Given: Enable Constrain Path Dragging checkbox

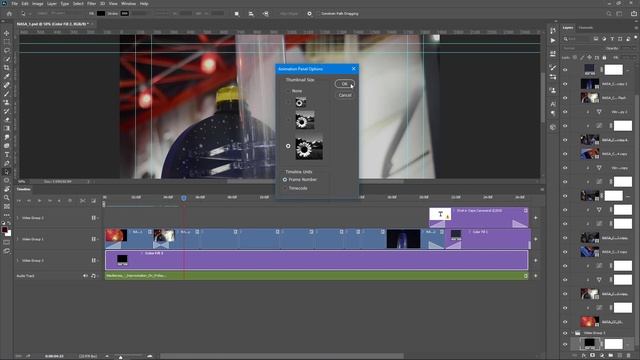Looking at the screenshot, I should [318, 13].
